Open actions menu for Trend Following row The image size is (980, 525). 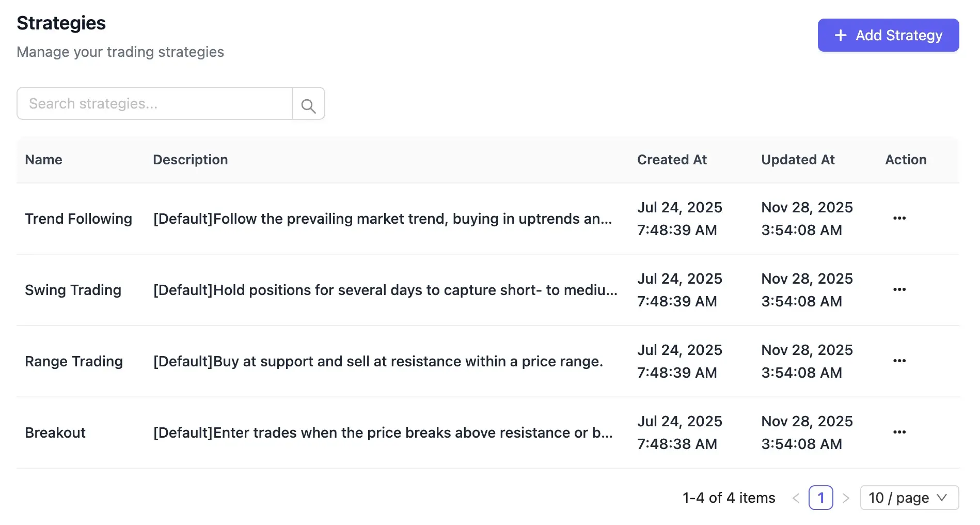click(x=899, y=218)
